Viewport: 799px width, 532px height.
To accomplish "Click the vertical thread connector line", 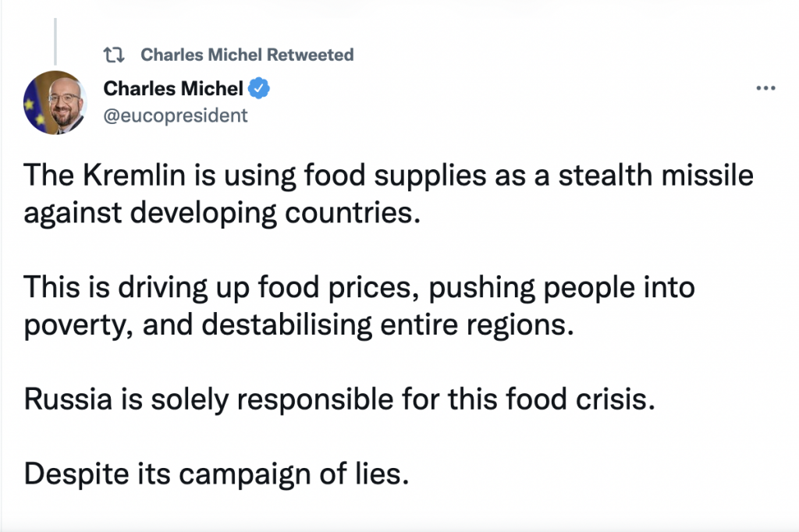I will 54,35.
